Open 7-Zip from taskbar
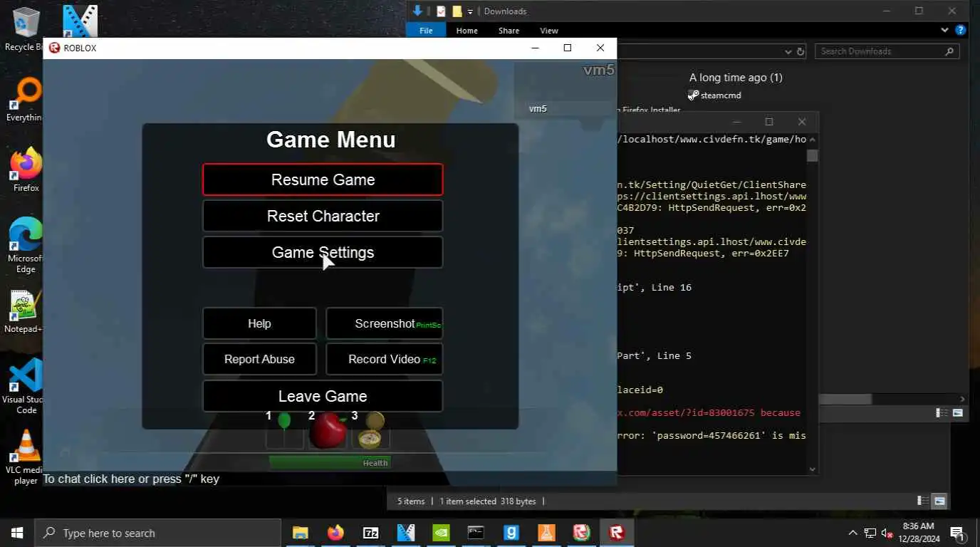Viewport: 980px width, 547px height. [x=370, y=533]
